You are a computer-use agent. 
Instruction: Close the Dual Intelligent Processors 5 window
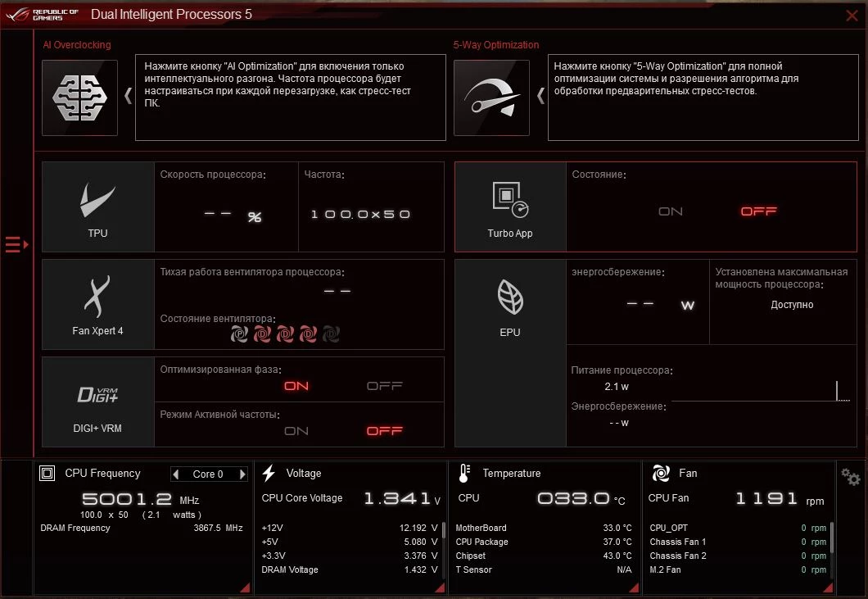click(852, 16)
